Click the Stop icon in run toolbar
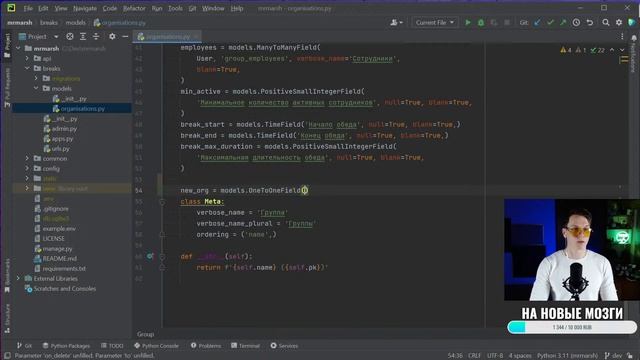Viewport: 640px width, 360px height. click(507, 22)
